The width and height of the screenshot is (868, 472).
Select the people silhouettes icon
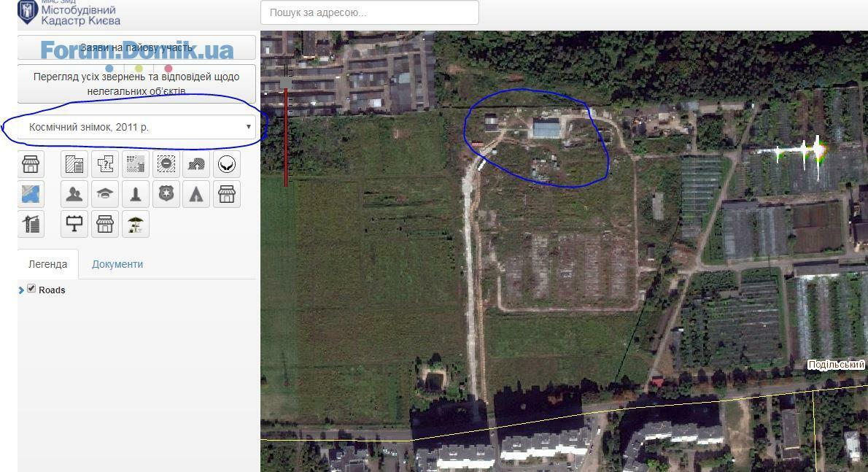click(74, 194)
